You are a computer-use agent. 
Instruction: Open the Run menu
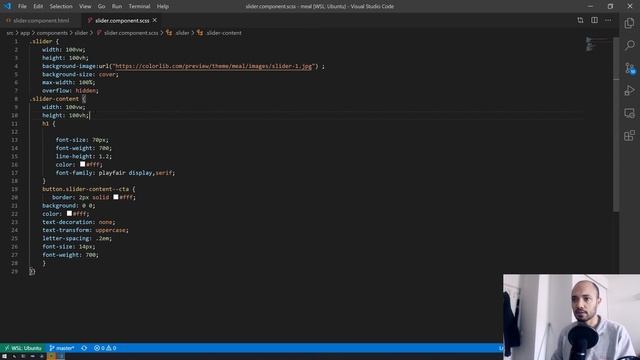117,6
